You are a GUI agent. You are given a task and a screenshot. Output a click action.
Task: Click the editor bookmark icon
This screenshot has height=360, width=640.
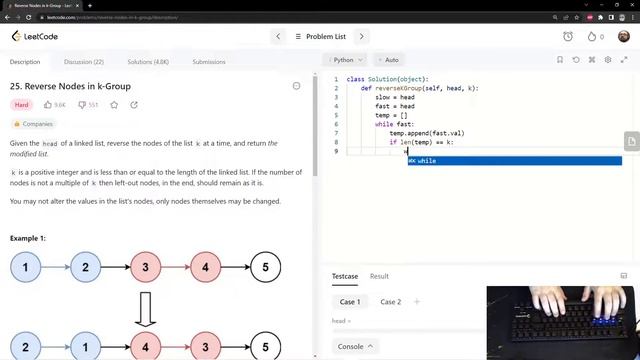(x=560, y=60)
